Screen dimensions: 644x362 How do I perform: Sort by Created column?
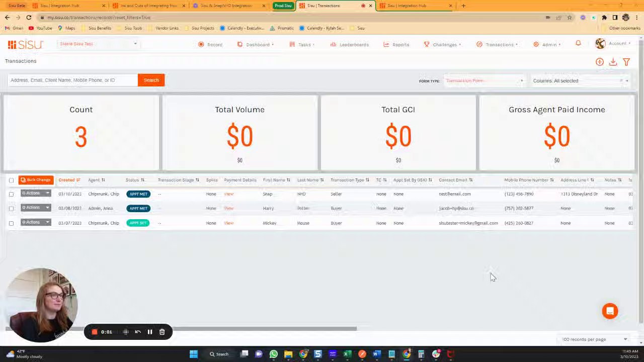[69, 180]
